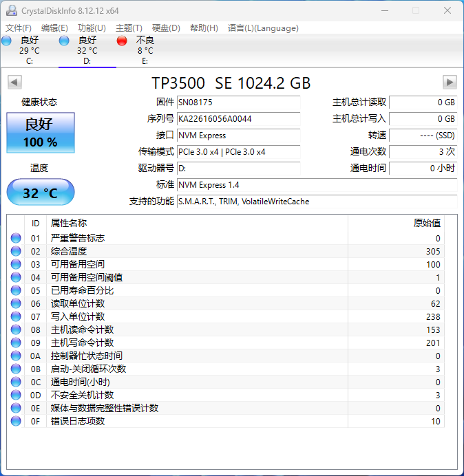
Task: Click the status orb for 0E 媒体与数据完整性错误计数
Action: [16, 408]
